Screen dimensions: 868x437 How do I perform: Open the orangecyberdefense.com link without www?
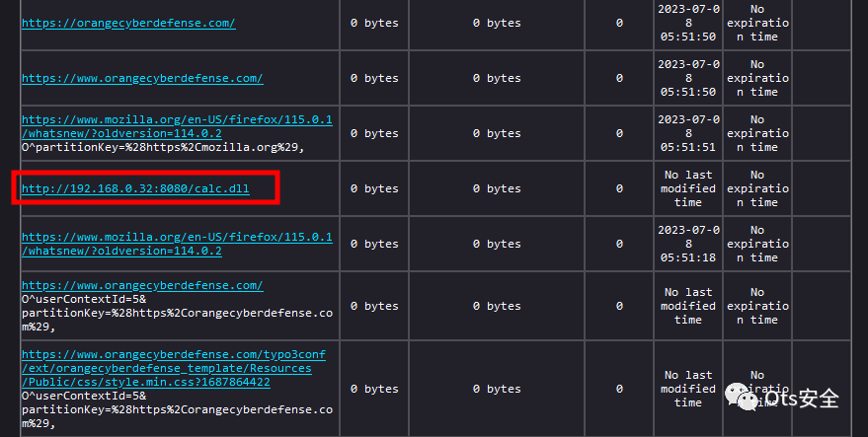tap(128, 23)
